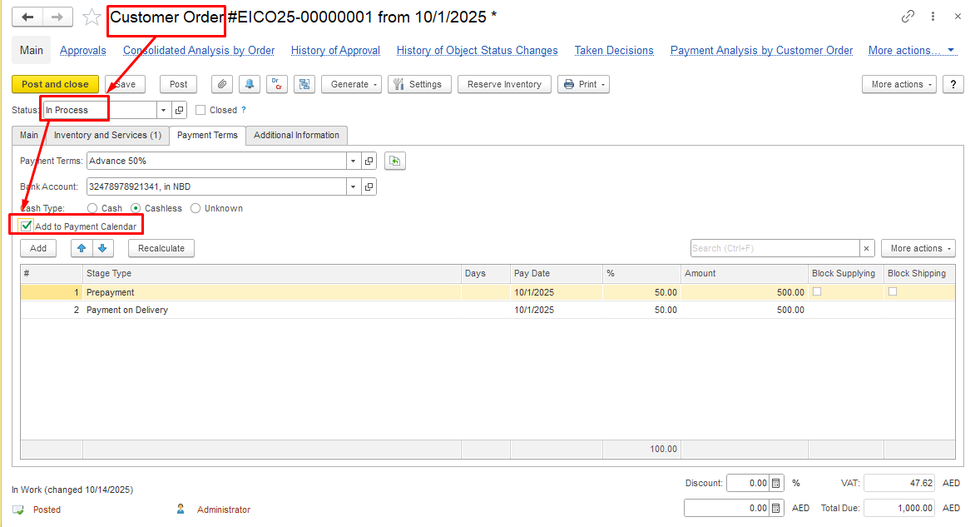
Task: Open the Payment Terms dropdown arrow
Action: click(354, 161)
